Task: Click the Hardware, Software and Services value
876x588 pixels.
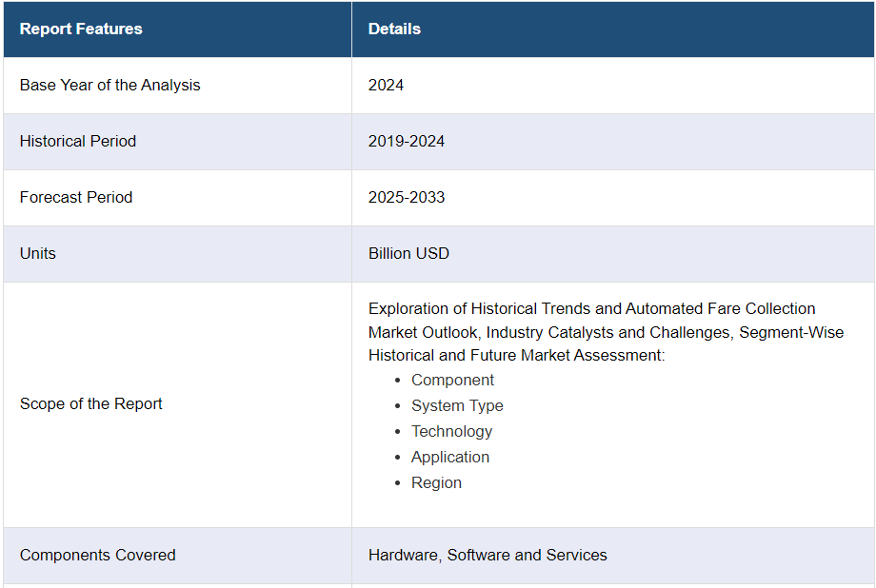Action: coord(488,555)
